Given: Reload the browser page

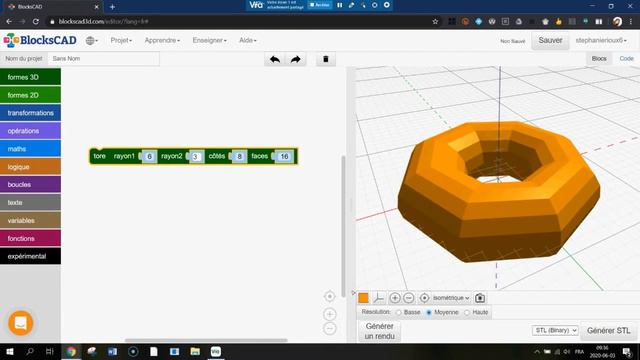Looking at the screenshot, I should point(36,21).
